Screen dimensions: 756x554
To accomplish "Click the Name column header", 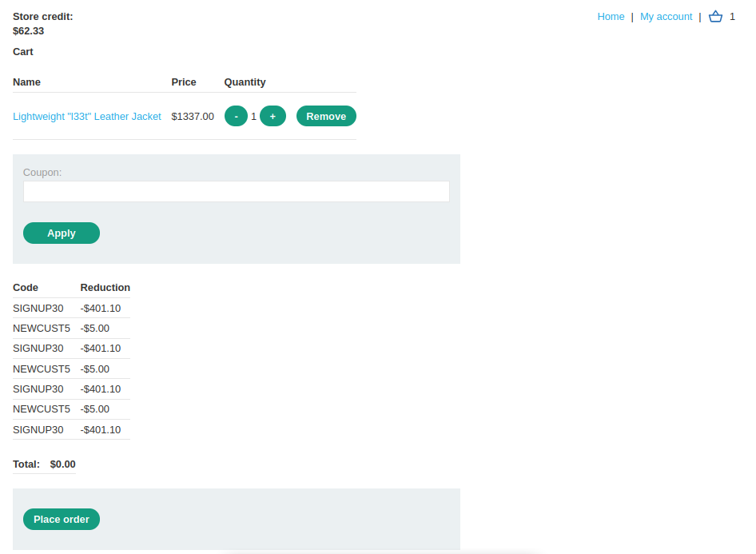I will [x=26, y=82].
